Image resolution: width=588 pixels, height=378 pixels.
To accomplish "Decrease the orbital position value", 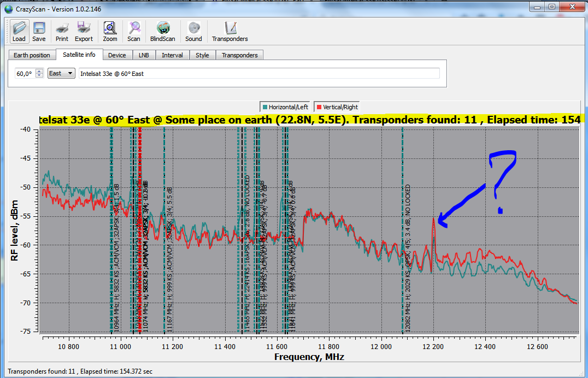I will [39, 75].
